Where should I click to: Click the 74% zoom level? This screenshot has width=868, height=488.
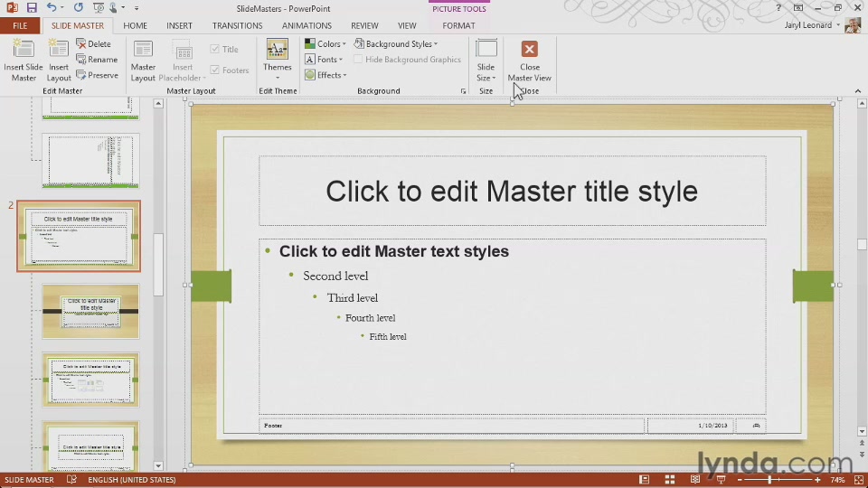(x=837, y=480)
